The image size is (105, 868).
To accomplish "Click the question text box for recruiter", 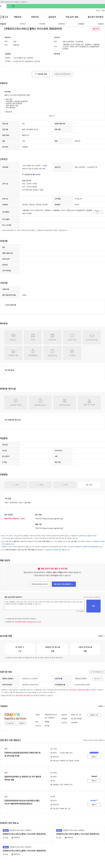I will [x=44, y=604].
